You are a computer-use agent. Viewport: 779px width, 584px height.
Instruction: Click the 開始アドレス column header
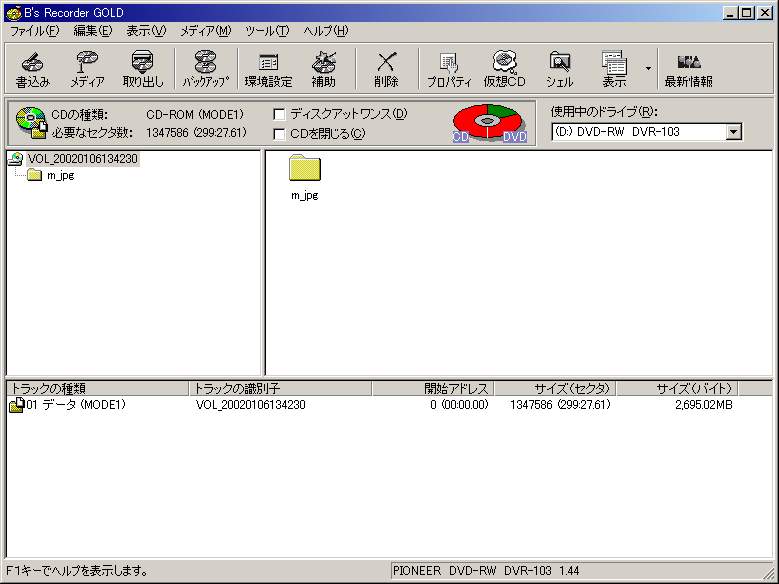click(433, 389)
